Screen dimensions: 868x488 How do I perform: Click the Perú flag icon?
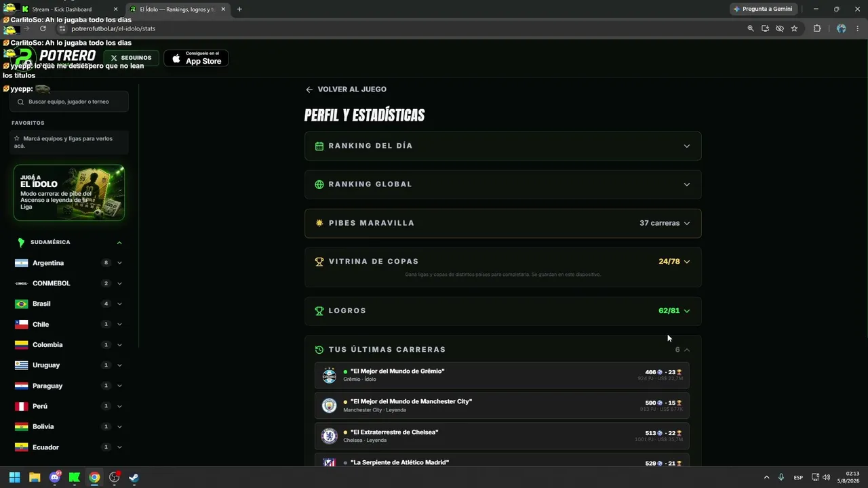[x=22, y=406]
